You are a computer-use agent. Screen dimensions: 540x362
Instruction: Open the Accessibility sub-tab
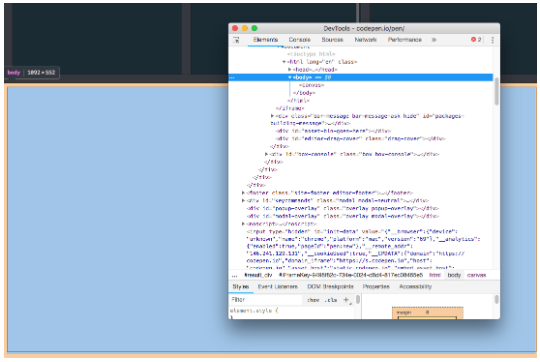click(x=415, y=287)
